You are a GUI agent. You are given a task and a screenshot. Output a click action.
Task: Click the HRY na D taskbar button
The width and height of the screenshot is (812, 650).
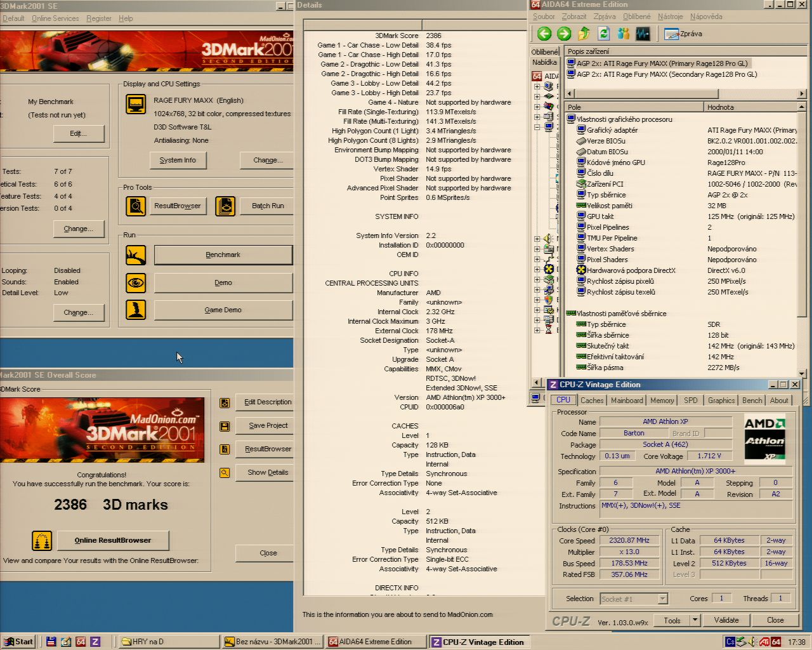[168, 642]
